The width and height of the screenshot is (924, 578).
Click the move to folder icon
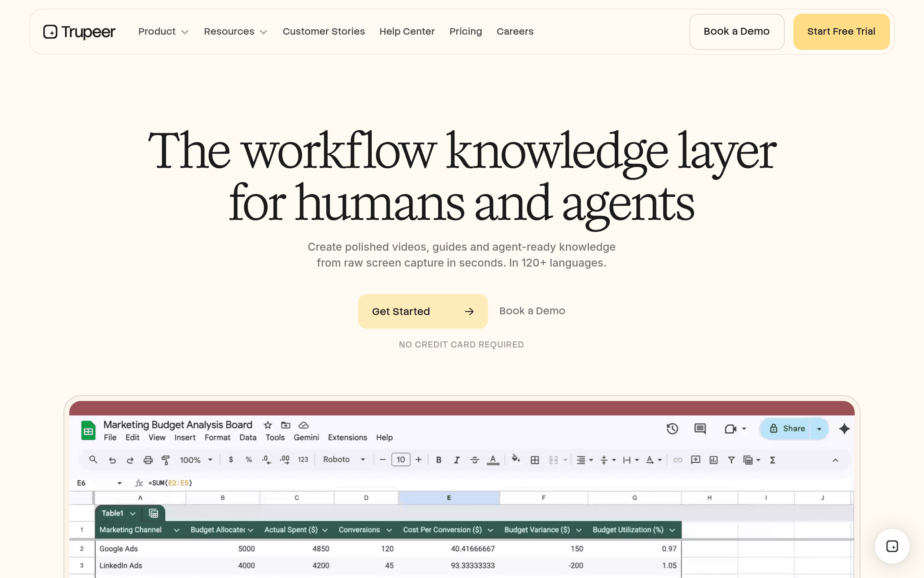coord(286,425)
